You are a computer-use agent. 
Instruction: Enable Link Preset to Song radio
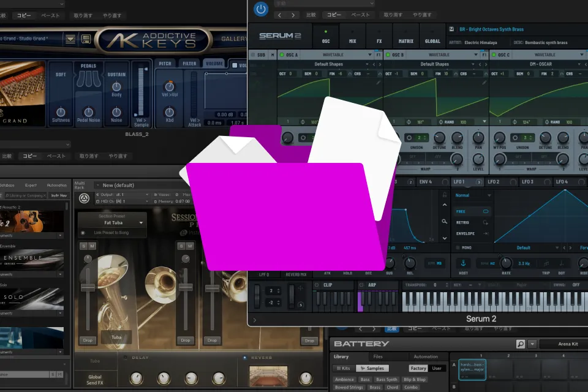tap(83, 233)
